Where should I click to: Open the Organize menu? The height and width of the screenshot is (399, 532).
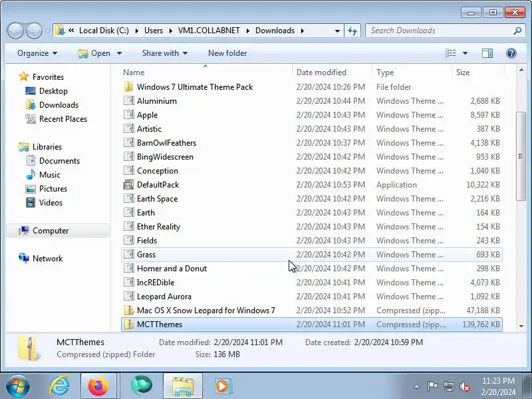[37, 53]
